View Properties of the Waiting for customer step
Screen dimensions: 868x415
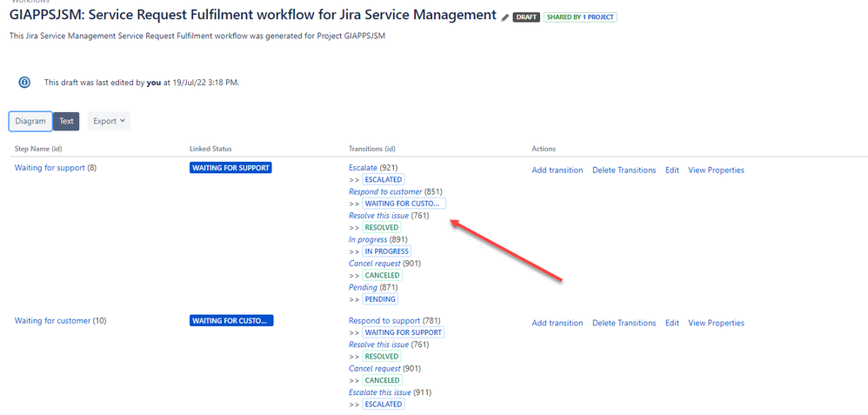717,323
